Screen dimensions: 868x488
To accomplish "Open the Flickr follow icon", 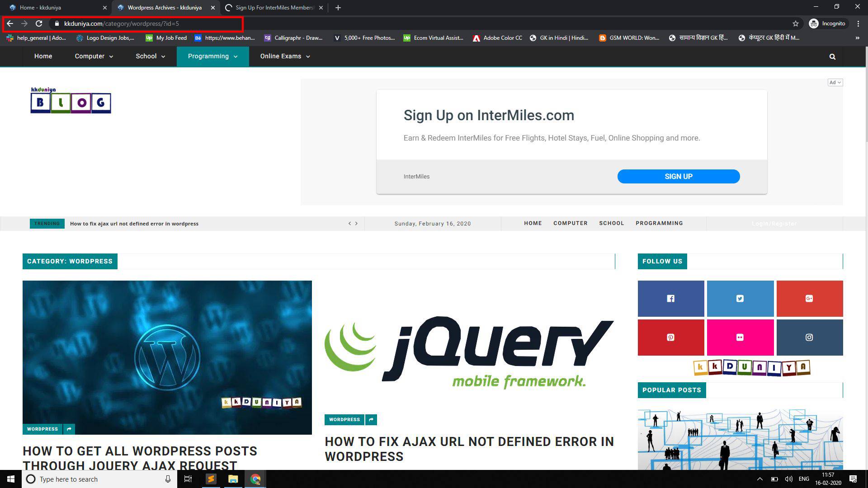I will pyautogui.click(x=740, y=337).
